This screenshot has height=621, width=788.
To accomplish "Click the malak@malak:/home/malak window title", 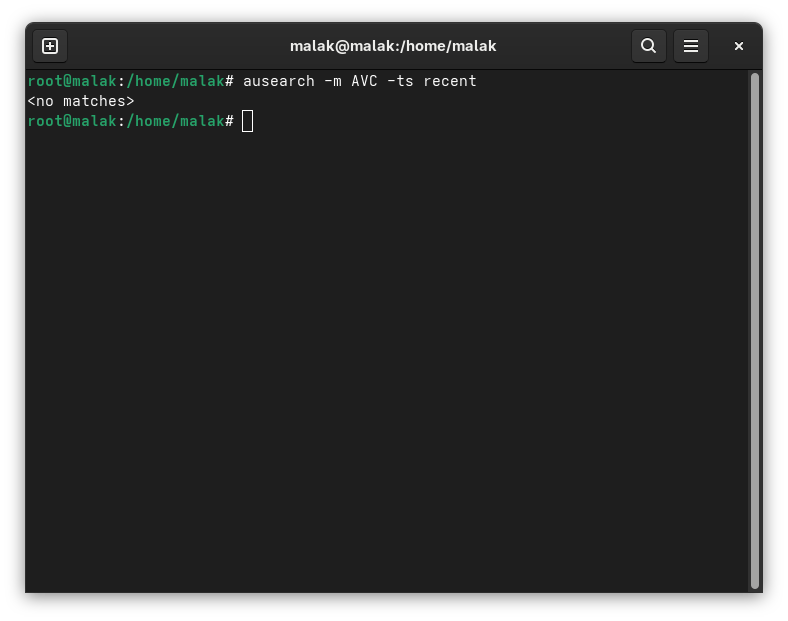I will coord(393,46).
